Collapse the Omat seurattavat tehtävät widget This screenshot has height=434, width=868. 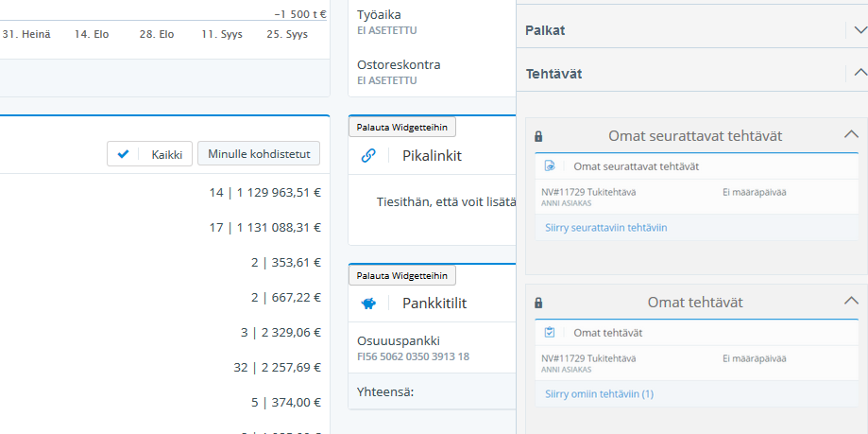(x=850, y=135)
